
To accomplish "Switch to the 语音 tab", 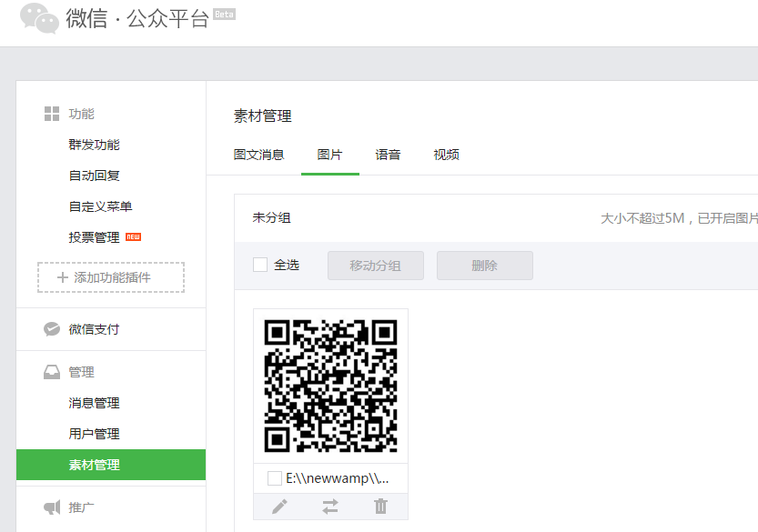I will [x=389, y=155].
